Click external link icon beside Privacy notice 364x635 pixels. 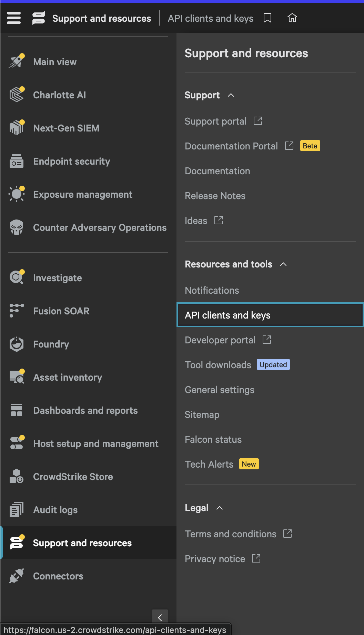(x=256, y=558)
